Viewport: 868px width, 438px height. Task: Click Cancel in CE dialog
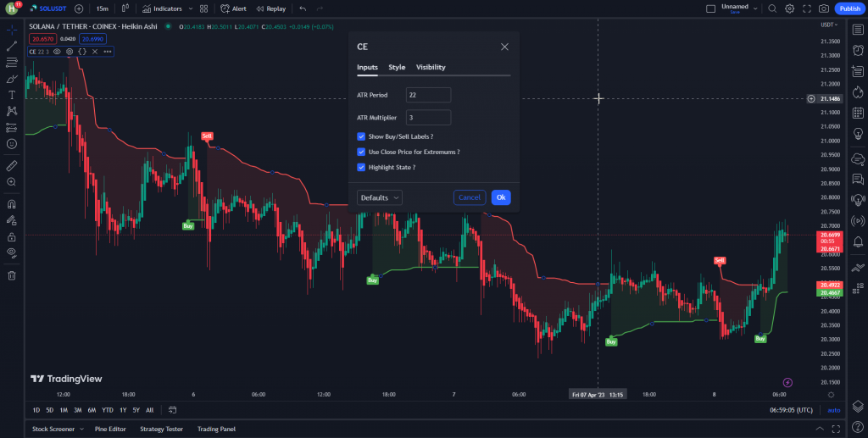coord(470,197)
